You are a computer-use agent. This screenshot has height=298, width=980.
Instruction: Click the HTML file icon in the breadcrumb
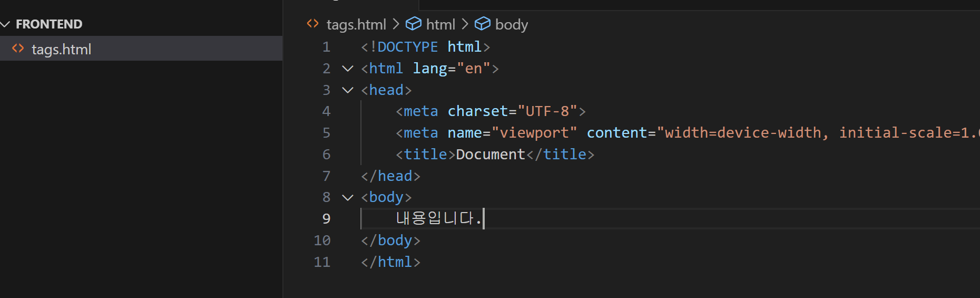point(313,24)
